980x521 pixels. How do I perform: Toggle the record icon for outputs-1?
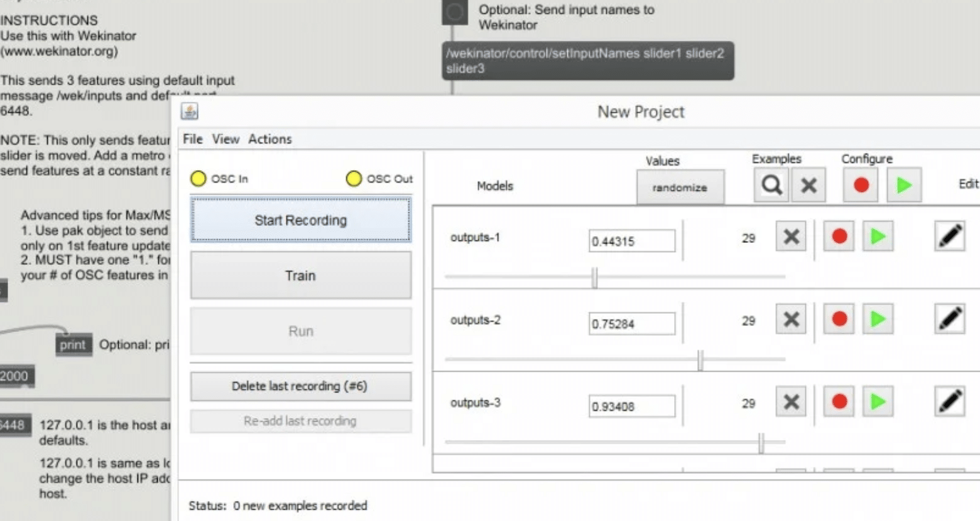(839, 237)
